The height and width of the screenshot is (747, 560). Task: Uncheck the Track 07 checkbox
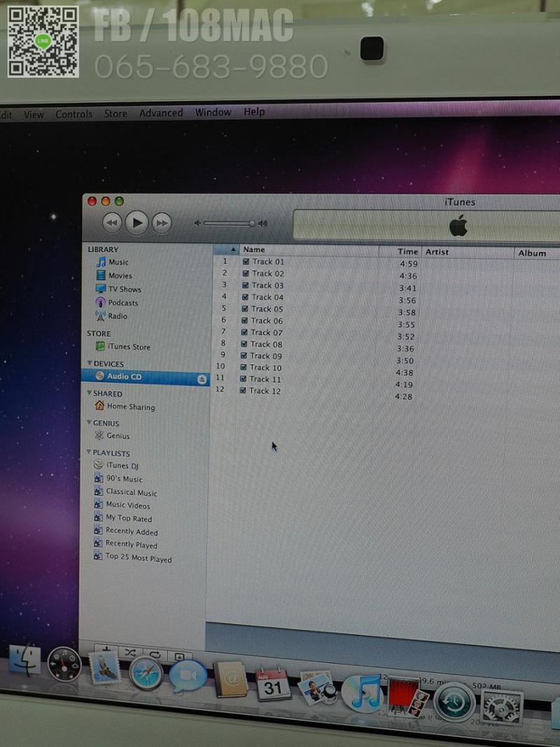(245, 333)
